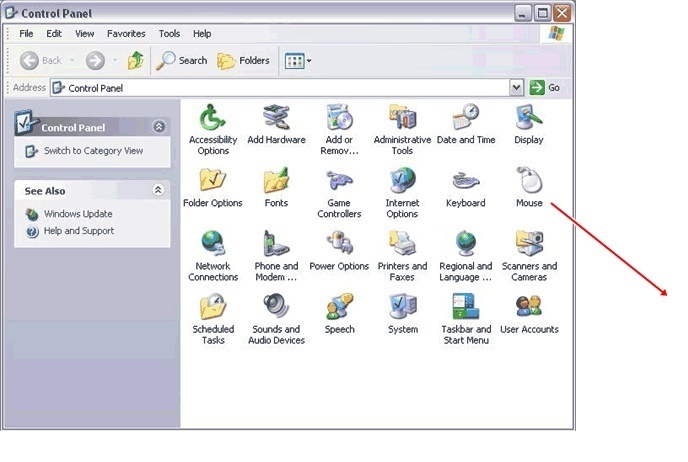This screenshot has height=462, width=688.
Task: Expand the Address bar dropdown
Action: tap(516, 88)
